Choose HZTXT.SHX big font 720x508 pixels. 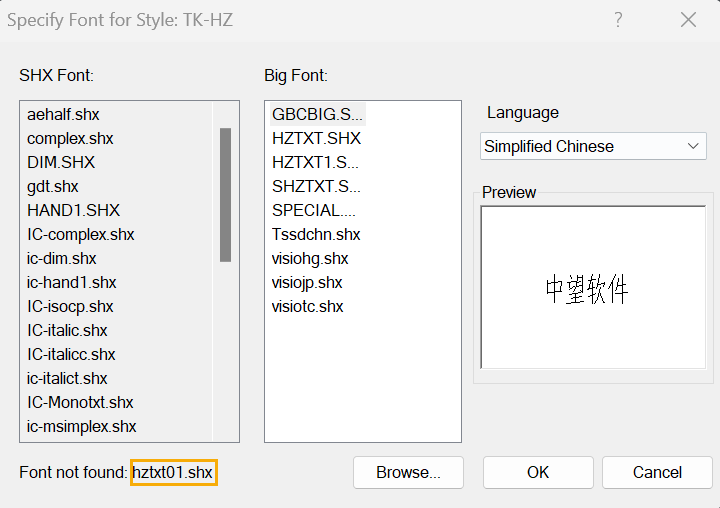pyautogui.click(x=316, y=138)
